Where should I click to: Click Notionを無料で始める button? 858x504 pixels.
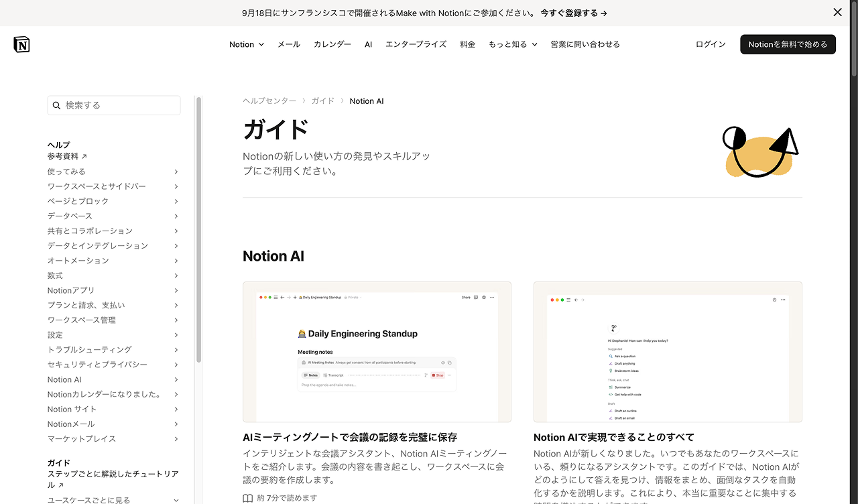[x=788, y=44]
